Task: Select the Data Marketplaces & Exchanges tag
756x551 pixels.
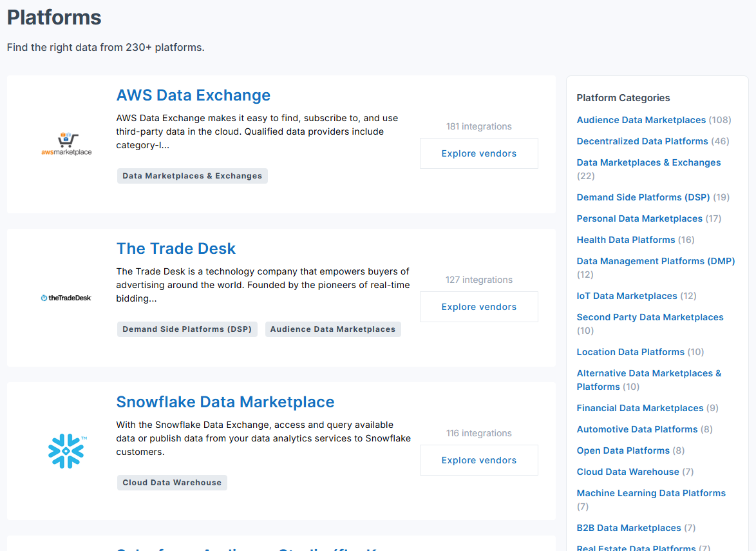Action: (x=193, y=176)
